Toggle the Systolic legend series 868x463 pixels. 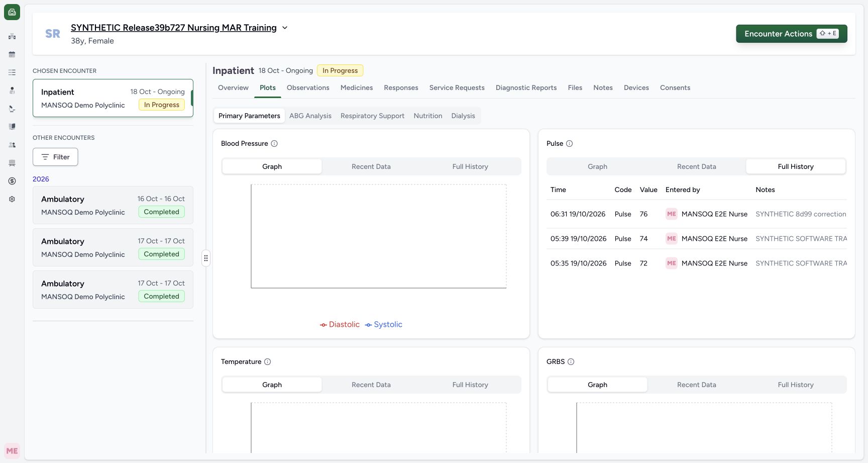[x=384, y=325]
